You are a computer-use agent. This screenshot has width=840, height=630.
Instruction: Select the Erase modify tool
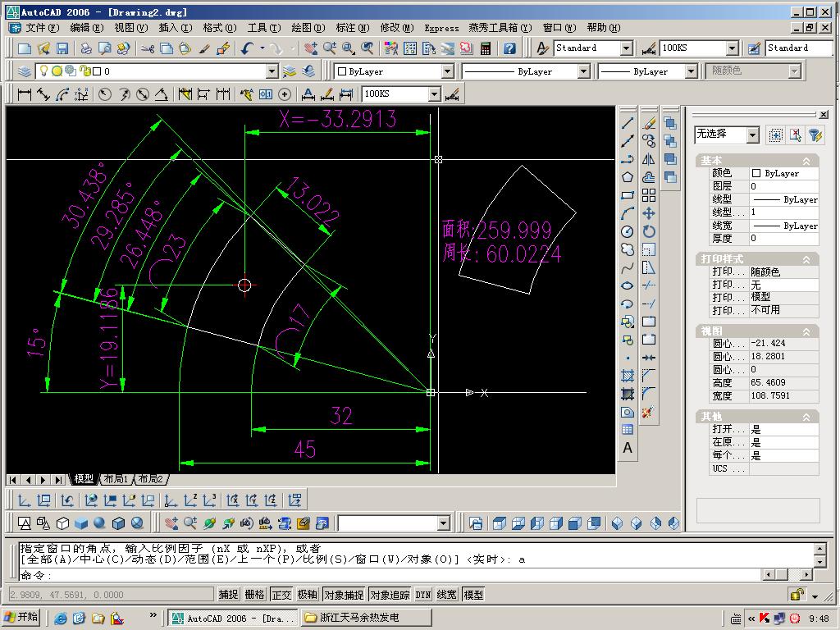pos(649,123)
